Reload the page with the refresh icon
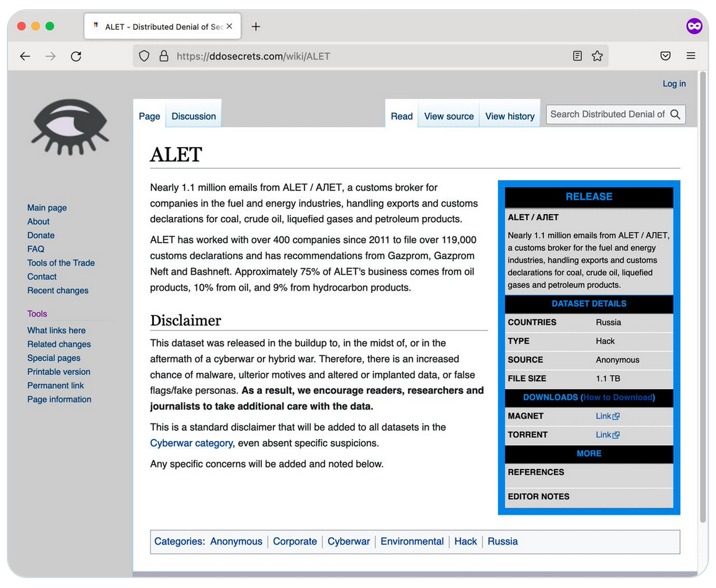The width and height of the screenshot is (716, 588). pos(76,56)
